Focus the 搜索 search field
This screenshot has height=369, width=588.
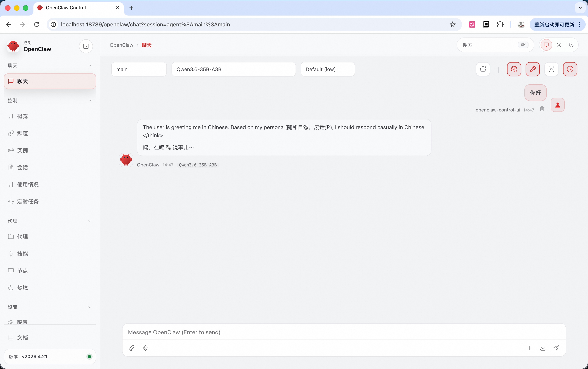click(x=495, y=45)
